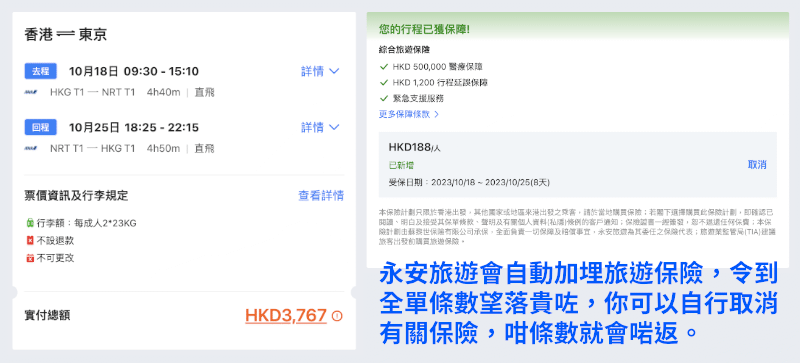Click the '實付總額' label

[x=47, y=316]
